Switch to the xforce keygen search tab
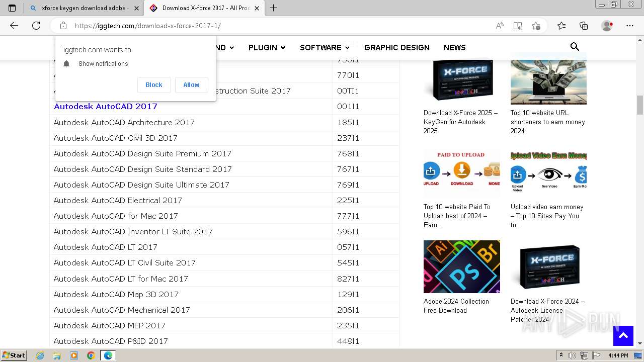Viewport: 644px width, 362px height. click(84, 8)
